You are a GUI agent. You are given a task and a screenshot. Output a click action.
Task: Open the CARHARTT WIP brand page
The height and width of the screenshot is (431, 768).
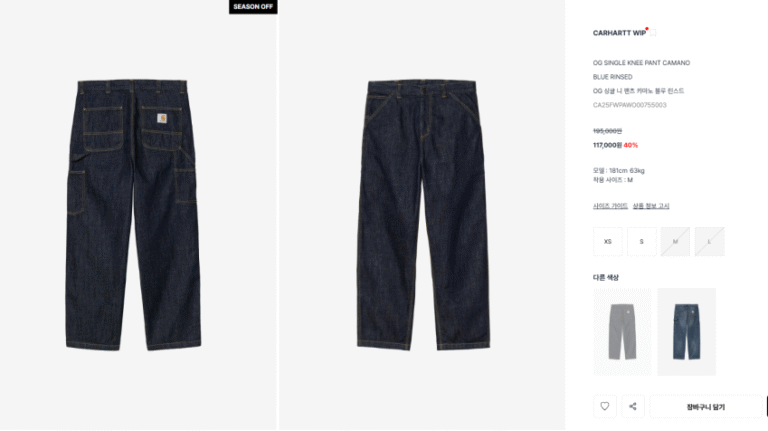pos(619,33)
